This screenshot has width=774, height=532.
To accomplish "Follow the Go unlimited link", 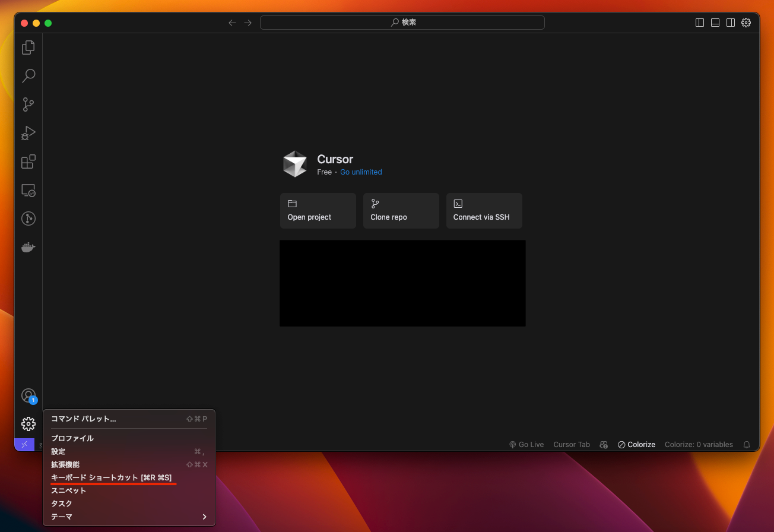I will click(x=361, y=172).
